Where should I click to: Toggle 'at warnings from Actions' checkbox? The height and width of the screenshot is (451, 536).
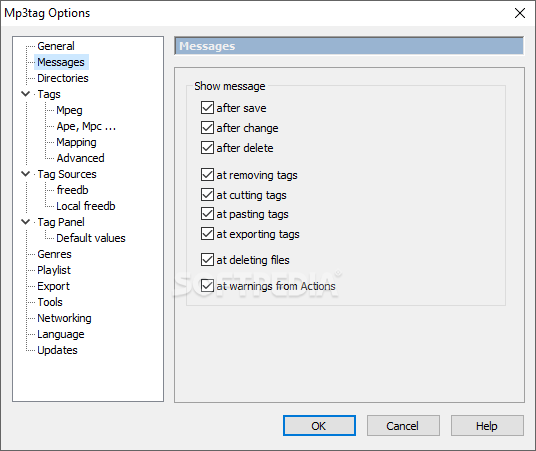coord(207,286)
